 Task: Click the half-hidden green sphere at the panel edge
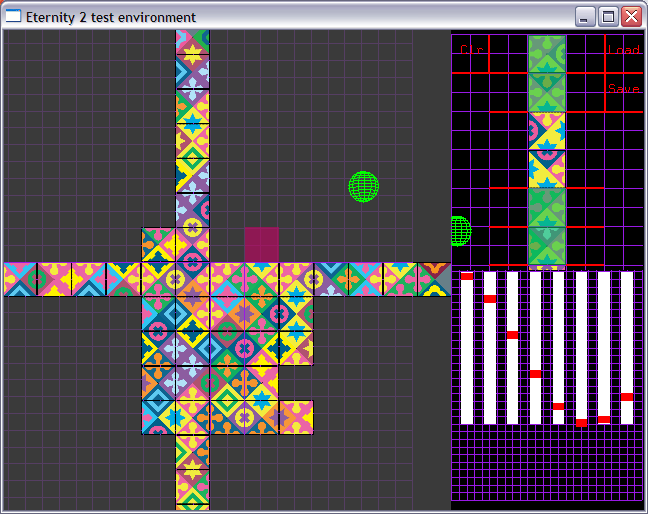click(461, 231)
